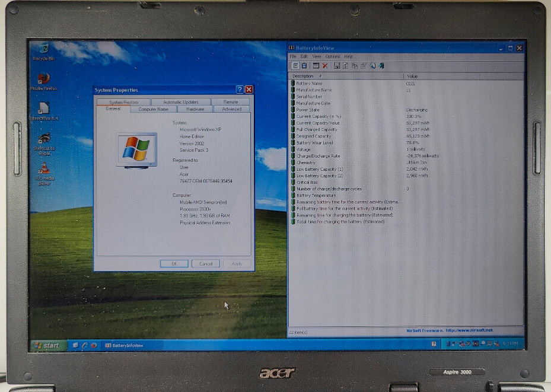Click Internet Explorer quick launch icon

tap(84, 345)
